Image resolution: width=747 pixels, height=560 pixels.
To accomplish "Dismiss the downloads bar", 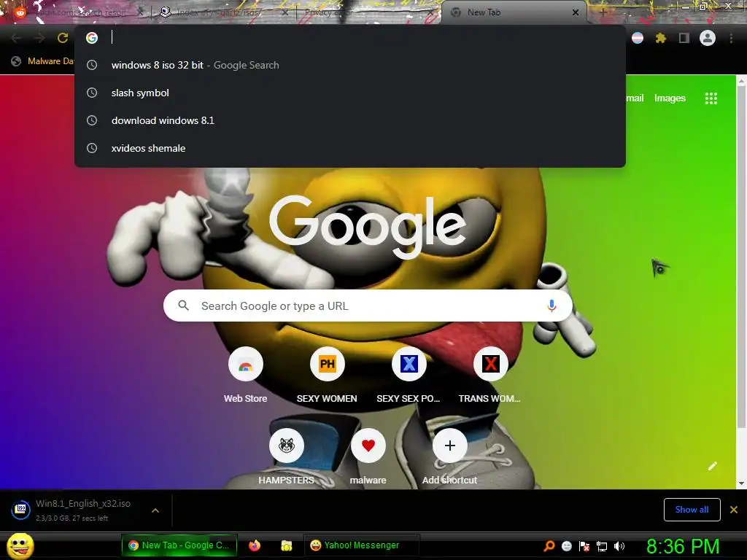I will pos(734,510).
